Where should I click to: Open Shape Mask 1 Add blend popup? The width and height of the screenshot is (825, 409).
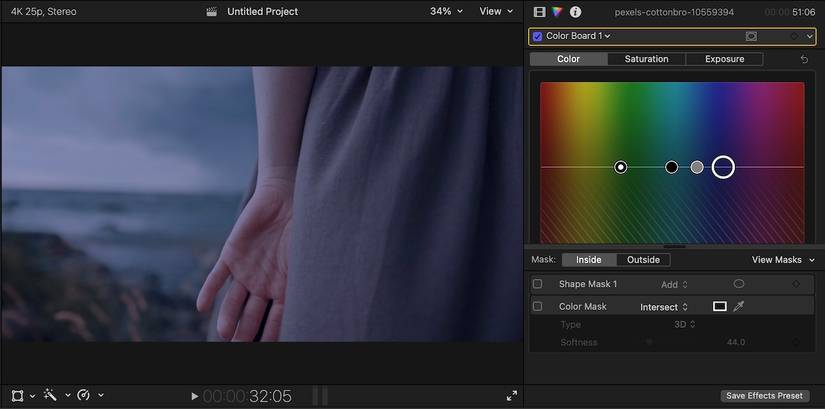click(674, 284)
